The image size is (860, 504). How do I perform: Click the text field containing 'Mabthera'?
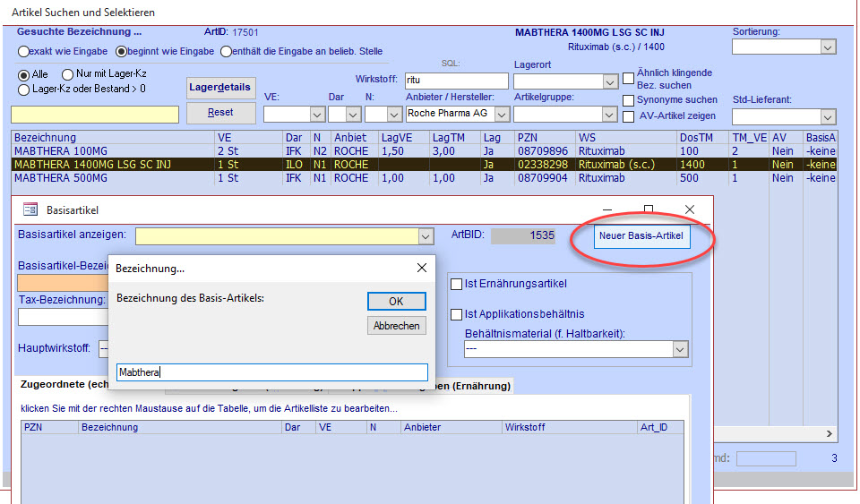272,372
